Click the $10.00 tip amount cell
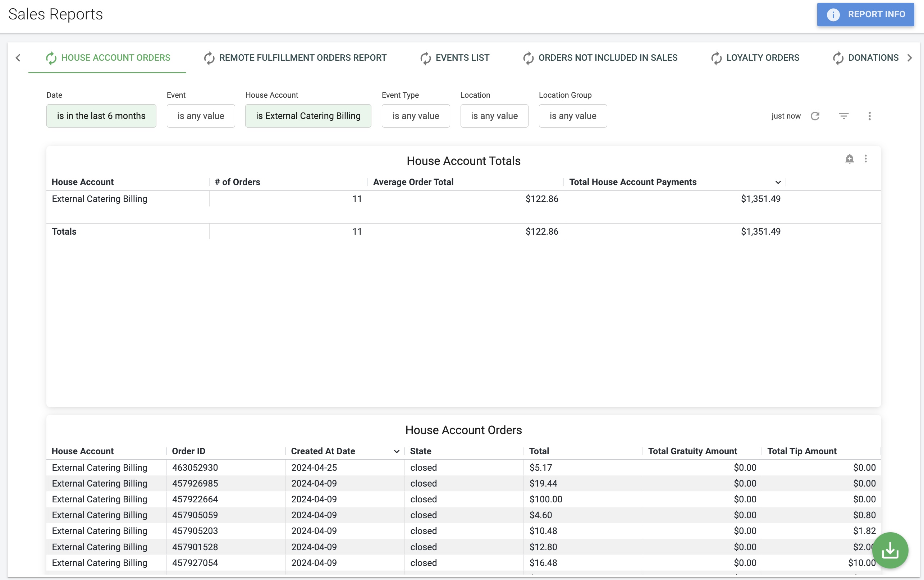The image size is (924, 580). [862, 563]
